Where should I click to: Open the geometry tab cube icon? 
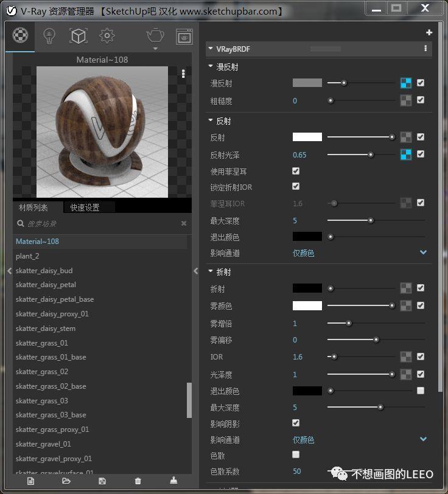tap(78, 36)
